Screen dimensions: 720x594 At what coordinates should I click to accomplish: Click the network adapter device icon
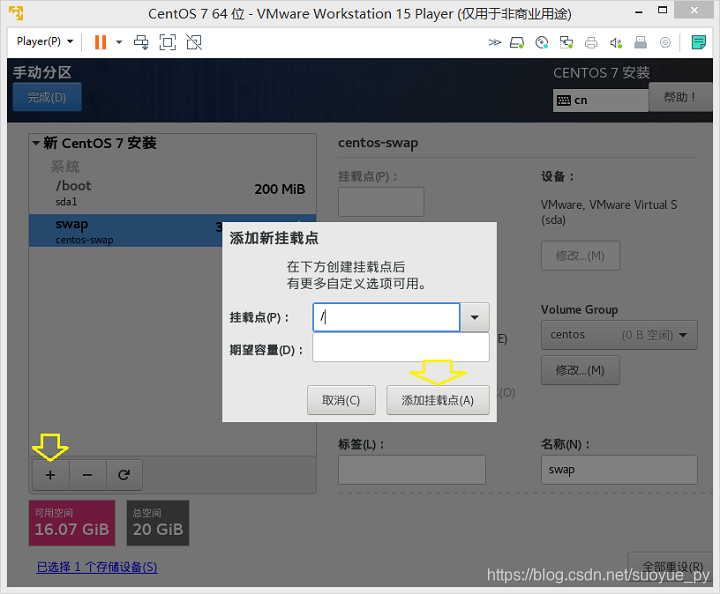[x=566, y=43]
